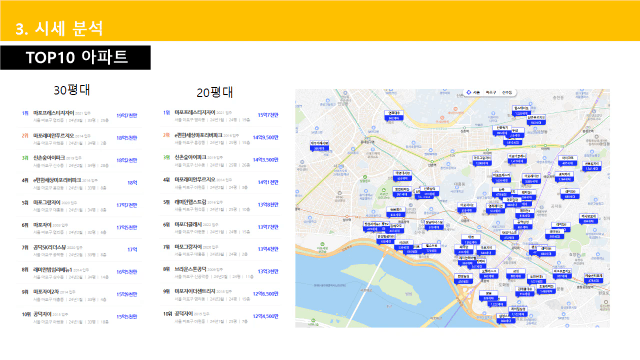Open rank 1 apartment in 20평대 list
The image size is (640, 360).
(221, 116)
